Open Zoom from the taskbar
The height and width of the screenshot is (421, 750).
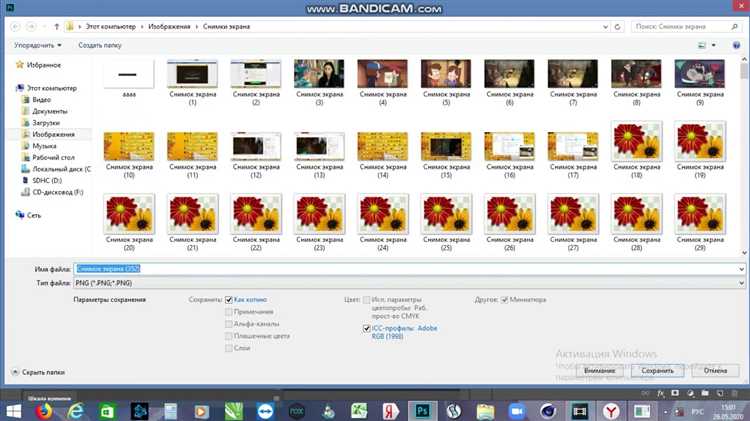(x=518, y=410)
